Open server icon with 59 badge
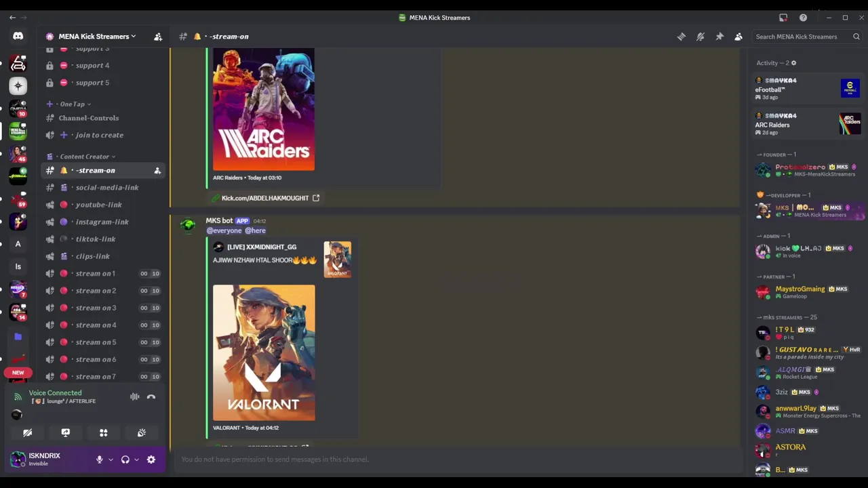The image size is (868, 488). (x=18, y=199)
